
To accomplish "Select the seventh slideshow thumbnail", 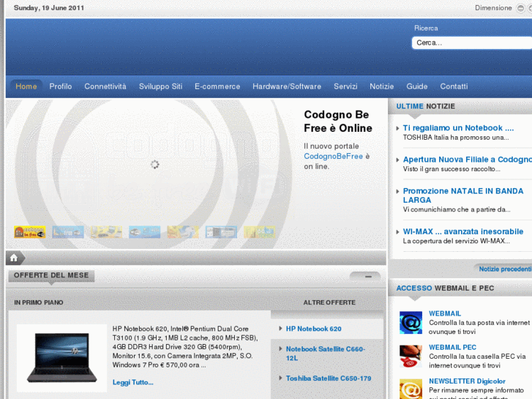I will click(x=260, y=232).
